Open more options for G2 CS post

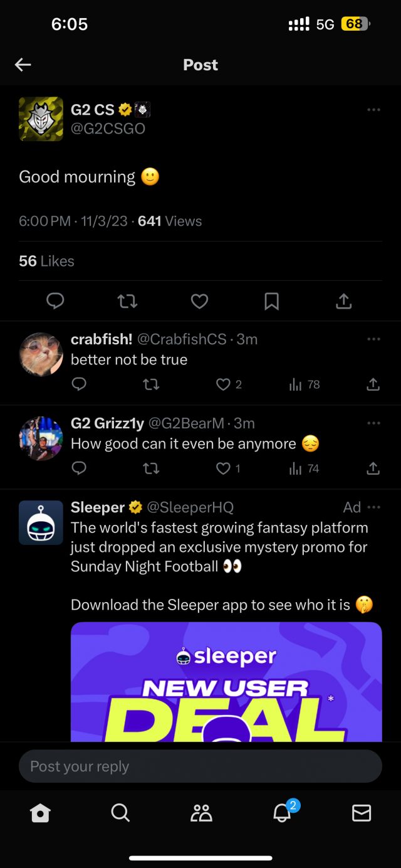(x=373, y=110)
